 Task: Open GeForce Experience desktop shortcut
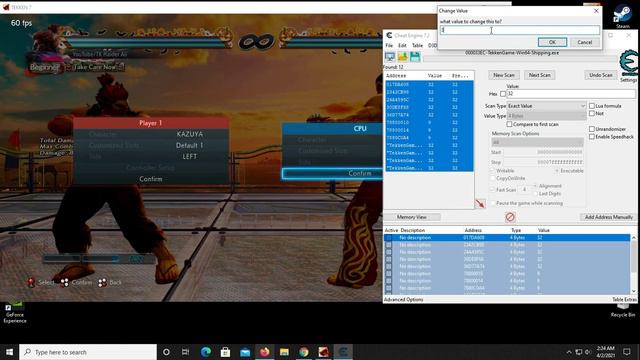pyautogui.click(x=15, y=313)
